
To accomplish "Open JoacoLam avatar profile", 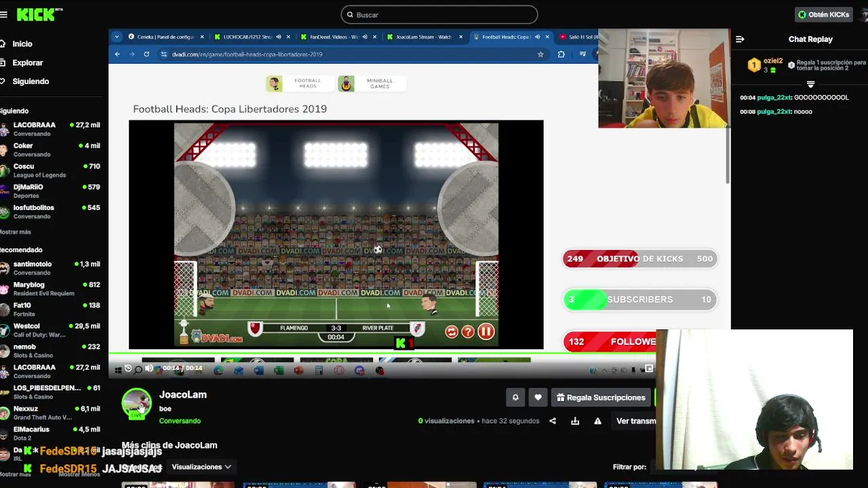I will point(136,403).
